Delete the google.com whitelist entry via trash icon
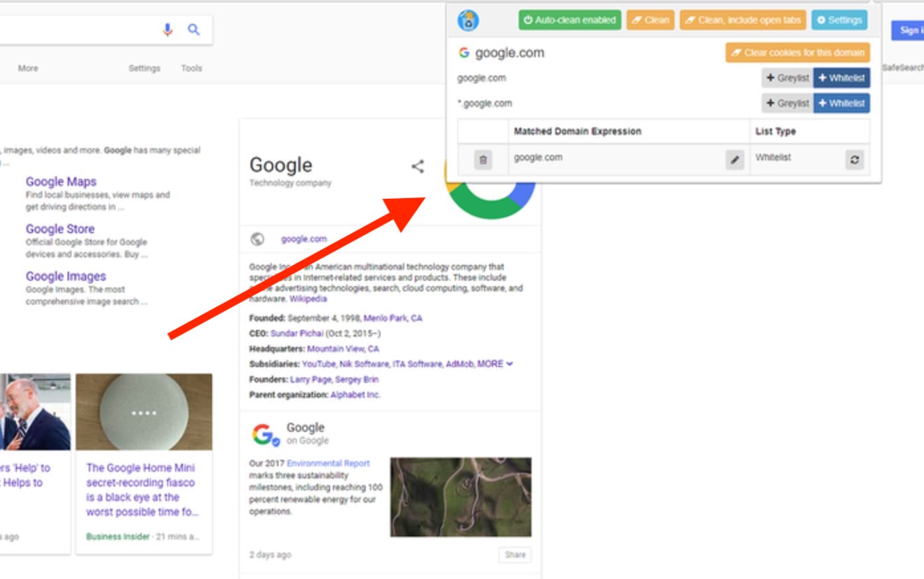This screenshot has width=924, height=579. 483,158
